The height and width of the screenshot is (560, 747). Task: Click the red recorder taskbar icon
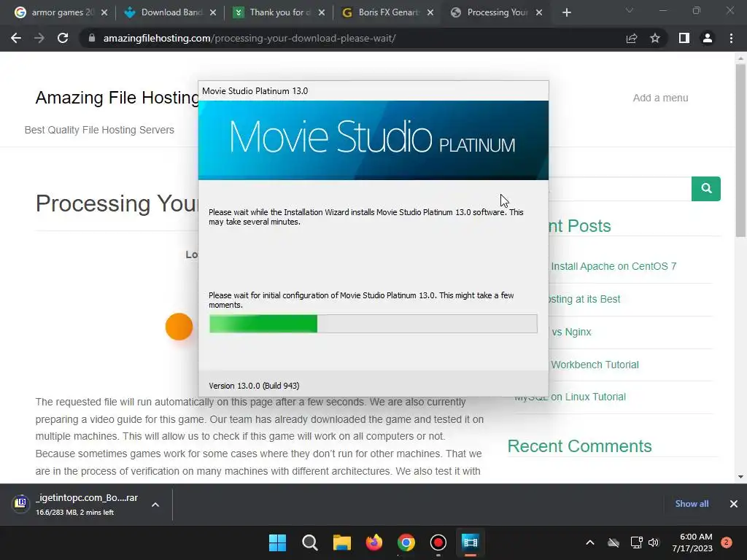438,542
